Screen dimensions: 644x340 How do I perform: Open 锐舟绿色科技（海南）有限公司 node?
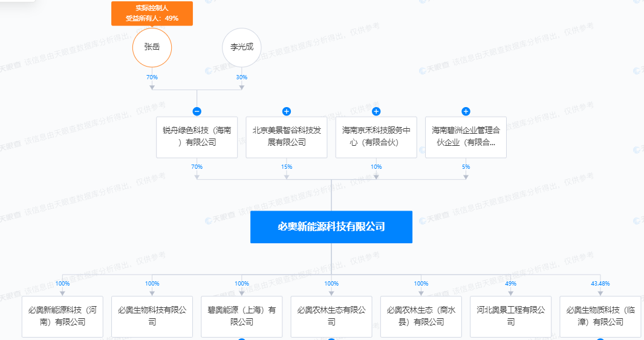click(x=197, y=137)
